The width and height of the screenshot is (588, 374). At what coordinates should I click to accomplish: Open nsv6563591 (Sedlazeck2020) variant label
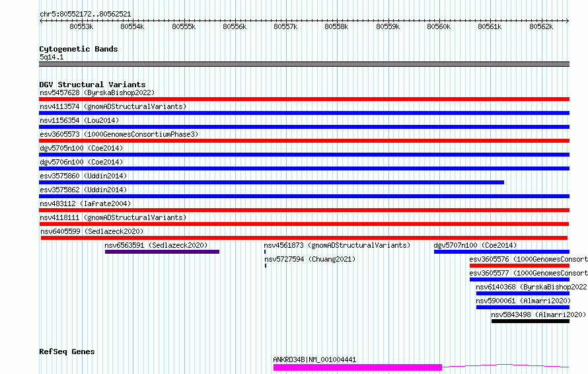[156, 245]
